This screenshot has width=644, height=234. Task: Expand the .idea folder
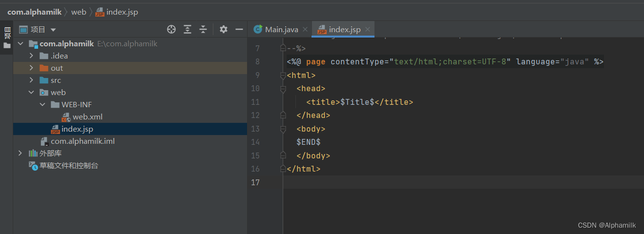[31, 56]
